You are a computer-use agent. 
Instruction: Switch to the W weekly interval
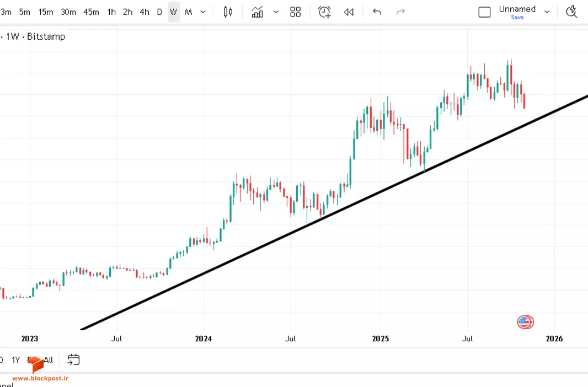coord(173,12)
